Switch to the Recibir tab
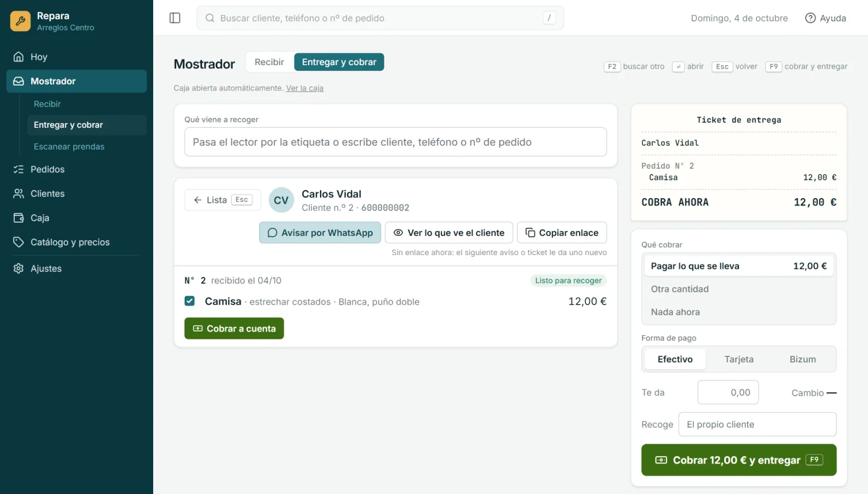The width and height of the screenshot is (868, 494). 269,62
